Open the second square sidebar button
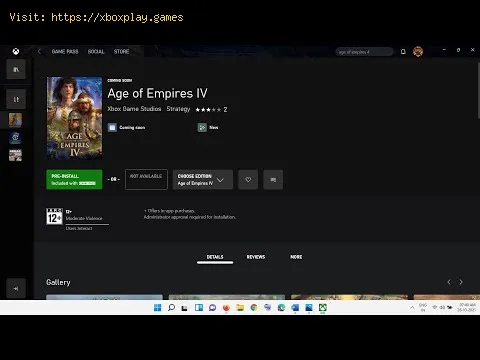Viewport: 480px width, 360px height. coord(16,99)
